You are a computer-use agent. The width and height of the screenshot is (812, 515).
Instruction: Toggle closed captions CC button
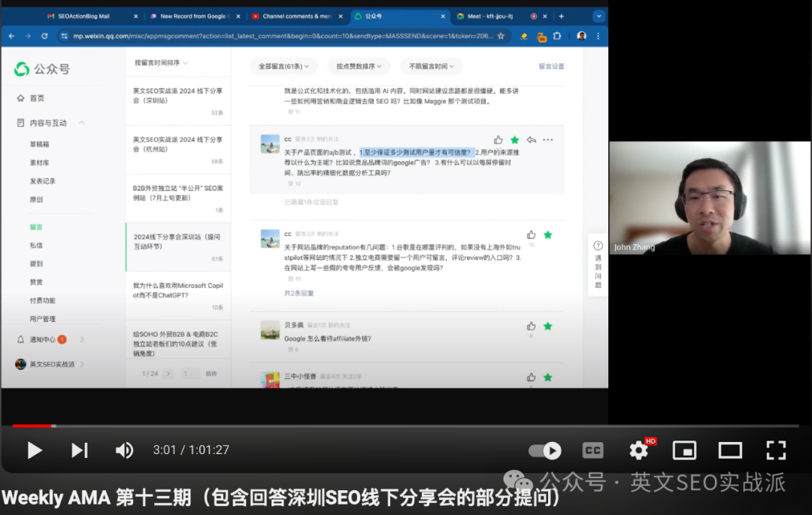click(x=592, y=450)
